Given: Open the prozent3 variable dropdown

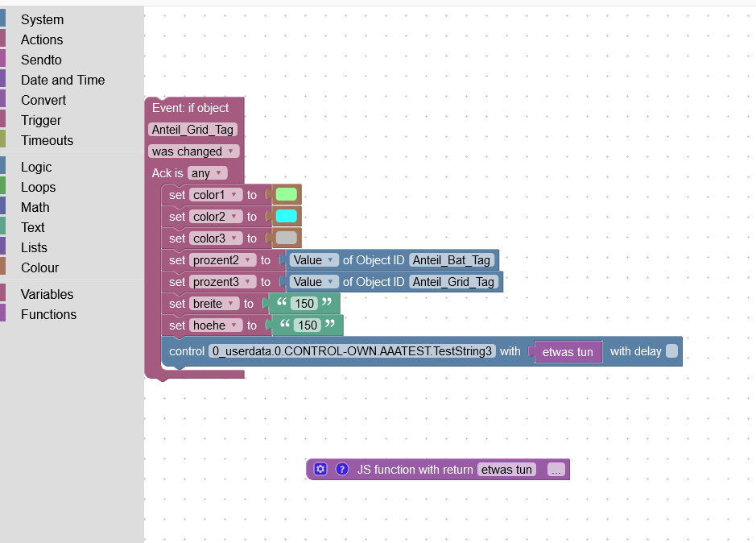Looking at the screenshot, I should click(222, 282).
